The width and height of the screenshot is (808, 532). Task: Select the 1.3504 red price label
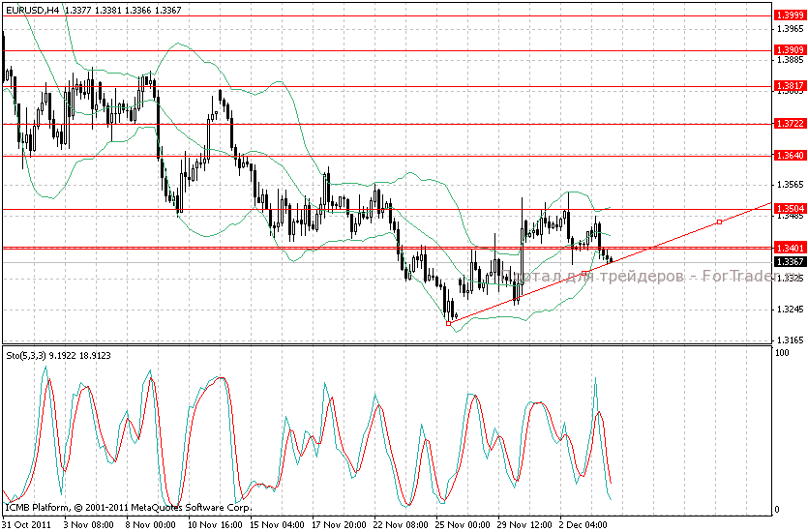(x=791, y=209)
